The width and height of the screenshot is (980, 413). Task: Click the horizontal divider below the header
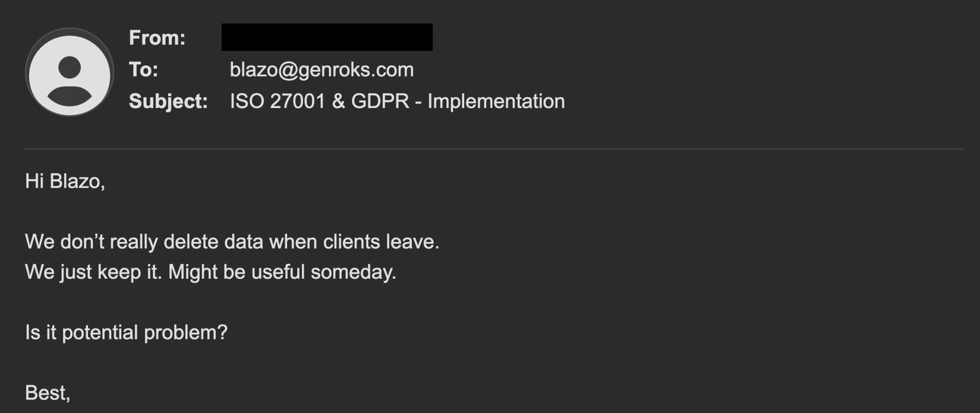coord(494,149)
